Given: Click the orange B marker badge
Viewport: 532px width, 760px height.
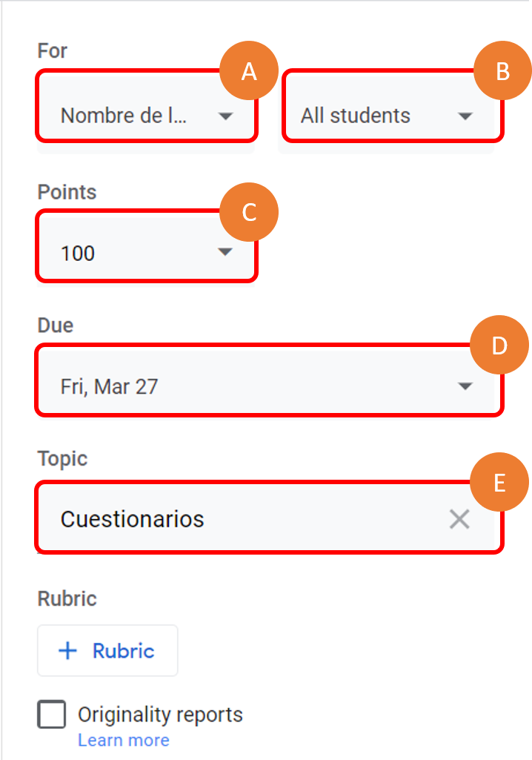Looking at the screenshot, I should click(x=502, y=72).
